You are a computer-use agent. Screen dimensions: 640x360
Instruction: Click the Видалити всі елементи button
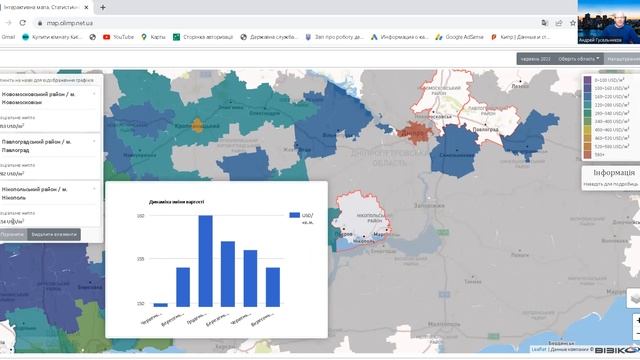(x=54, y=234)
